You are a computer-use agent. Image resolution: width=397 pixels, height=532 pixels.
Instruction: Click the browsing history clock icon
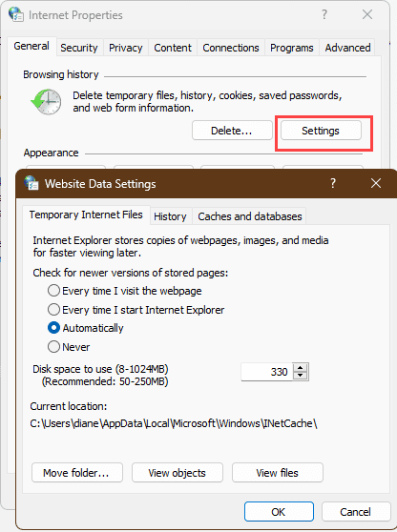(46, 102)
